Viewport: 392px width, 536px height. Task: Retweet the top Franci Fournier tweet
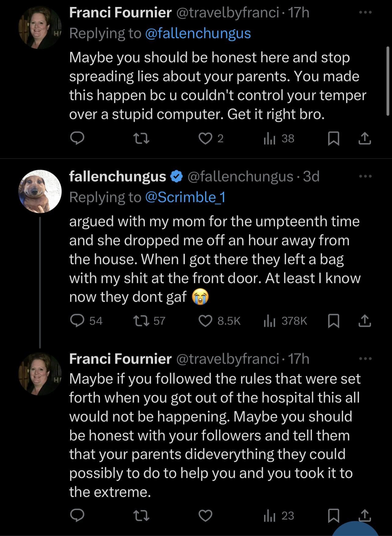(142, 139)
